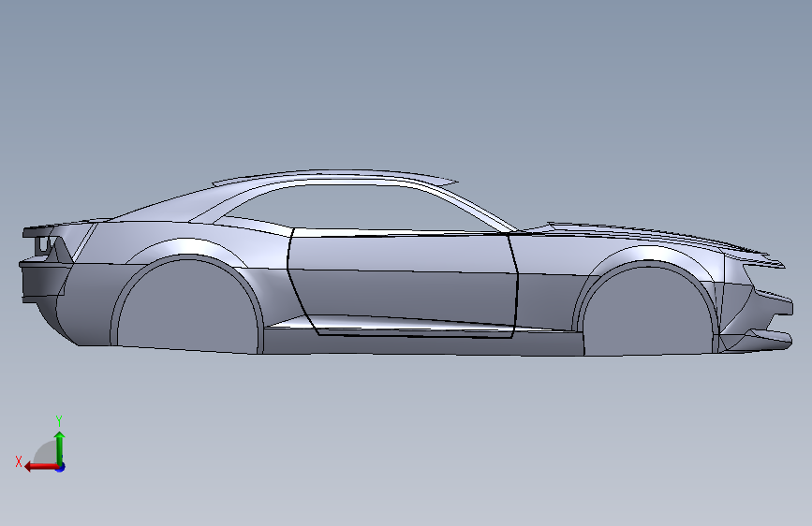The image size is (812, 526).
Task: Click the green Y axis arrow of the triad
Action: tap(60, 448)
